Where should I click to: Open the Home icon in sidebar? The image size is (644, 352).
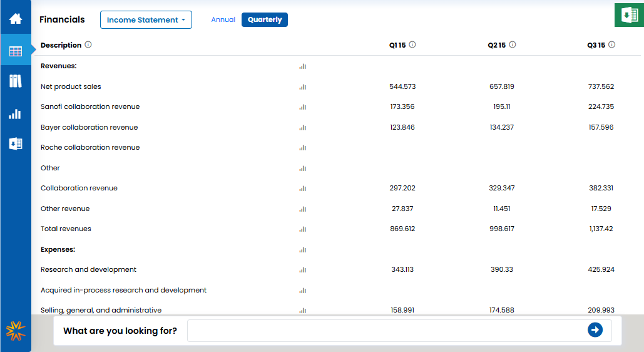pyautogui.click(x=16, y=19)
